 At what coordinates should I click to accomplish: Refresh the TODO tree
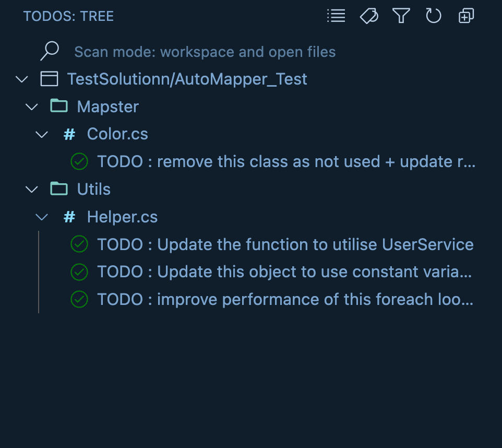click(x=433, y=16)
